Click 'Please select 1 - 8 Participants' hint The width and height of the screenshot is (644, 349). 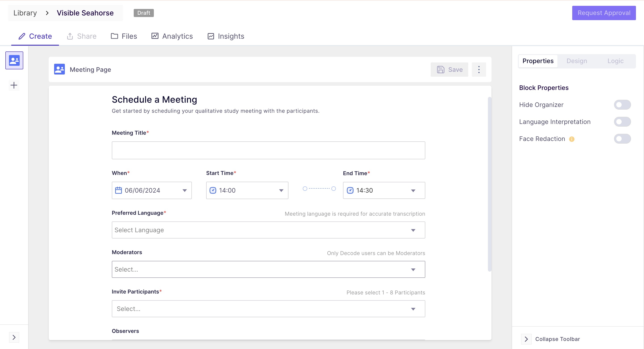[386, 292]
